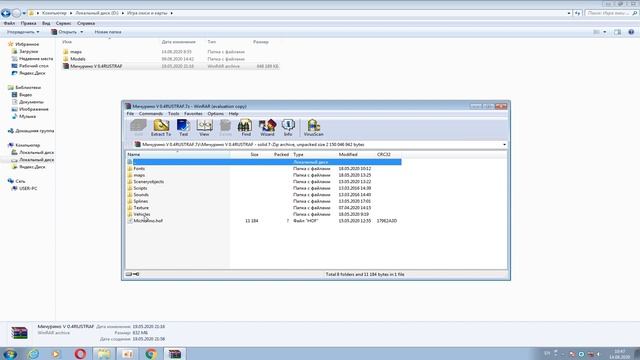Open the Справка menu in Explorer
640x360 pixels.
click(86, 24)
